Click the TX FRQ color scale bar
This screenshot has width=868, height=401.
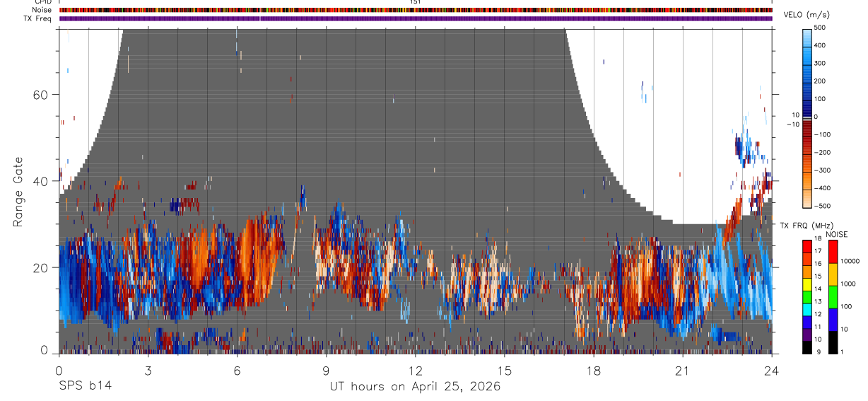[x=807, y=296]
